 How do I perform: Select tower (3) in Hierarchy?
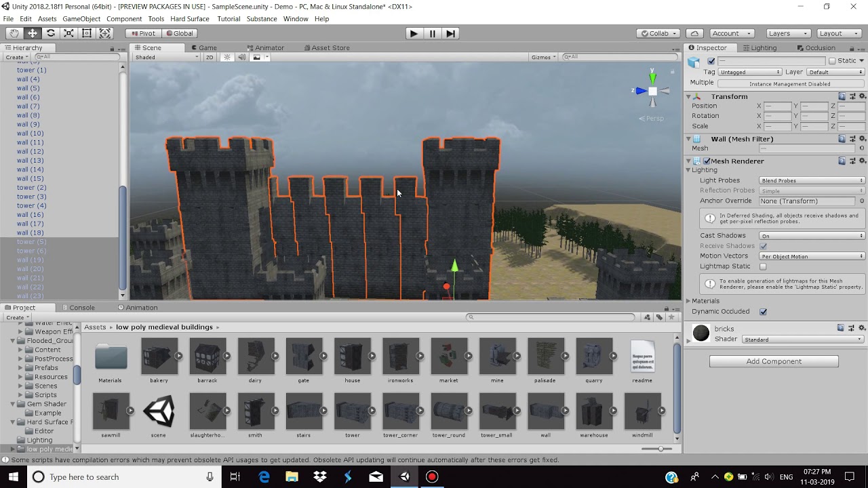32,197
